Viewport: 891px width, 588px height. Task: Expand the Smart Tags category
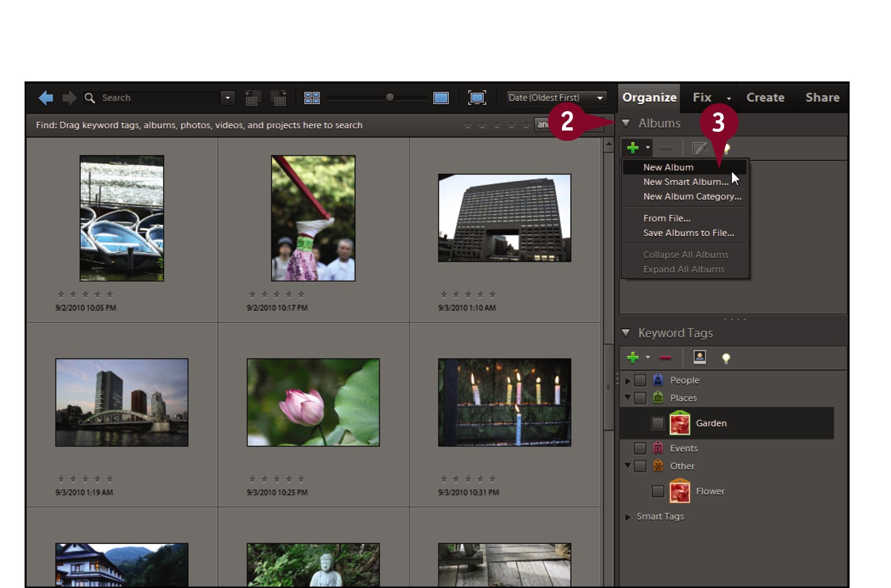[627, 516]
